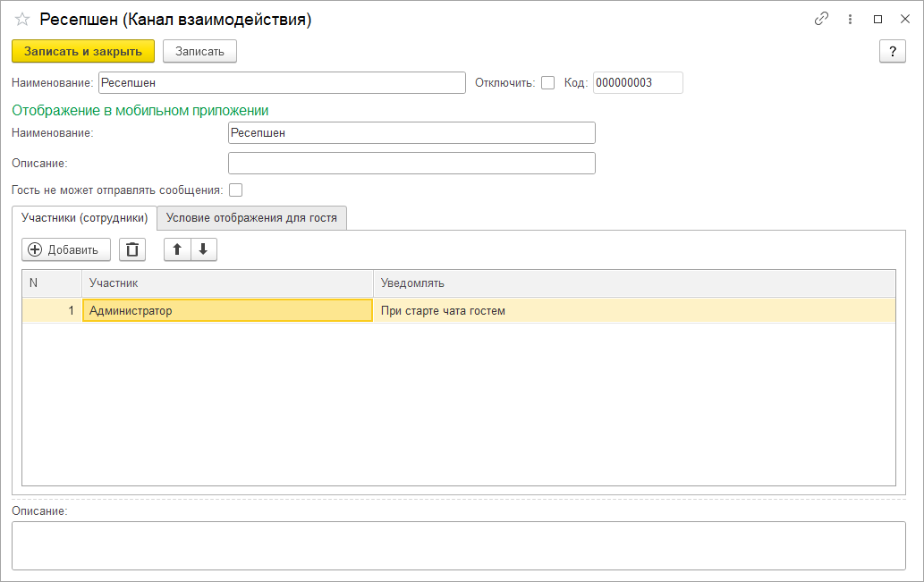Screen dimensions: 924x582
Task: Focus mobile app Описание input field
Action: [x=411, y=164]
